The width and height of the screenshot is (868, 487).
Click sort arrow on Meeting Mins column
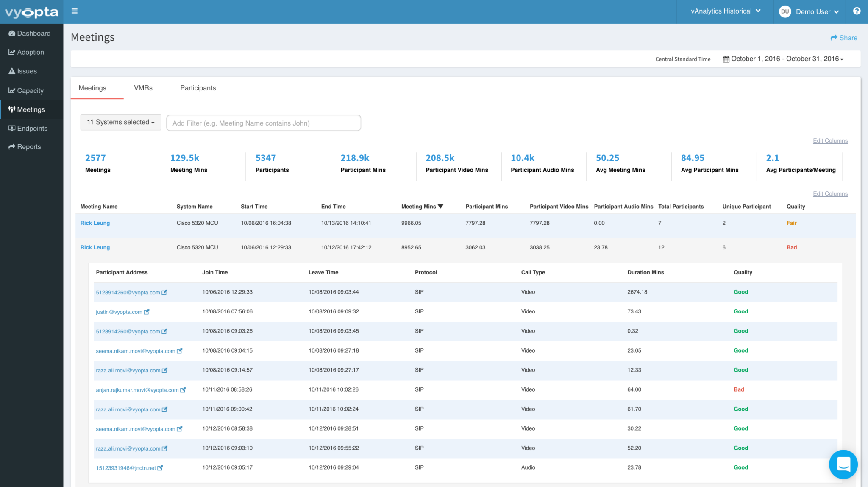point(441,207)
